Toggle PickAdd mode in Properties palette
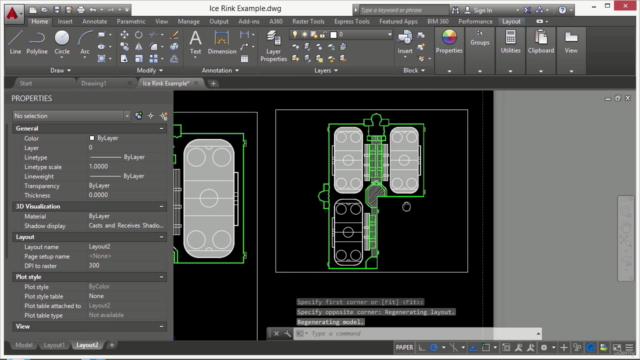Image resolution: width=640 pixels, height=360 pixels. [139, 116]
